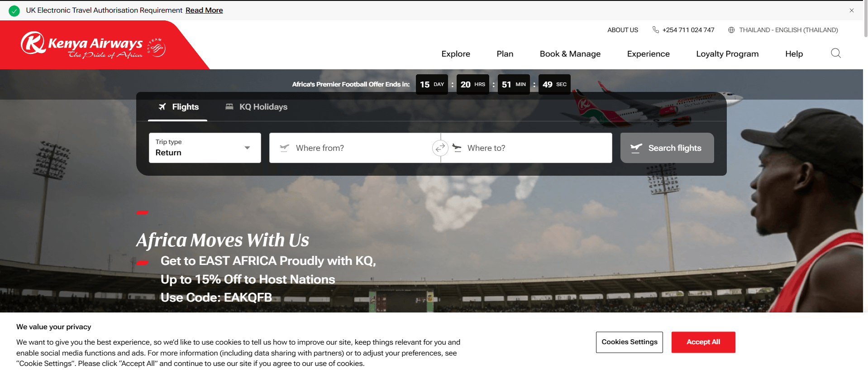Click the countdown days value 15
The height and width of the screenshot is (370, 868).
click(x=424, y=85)
